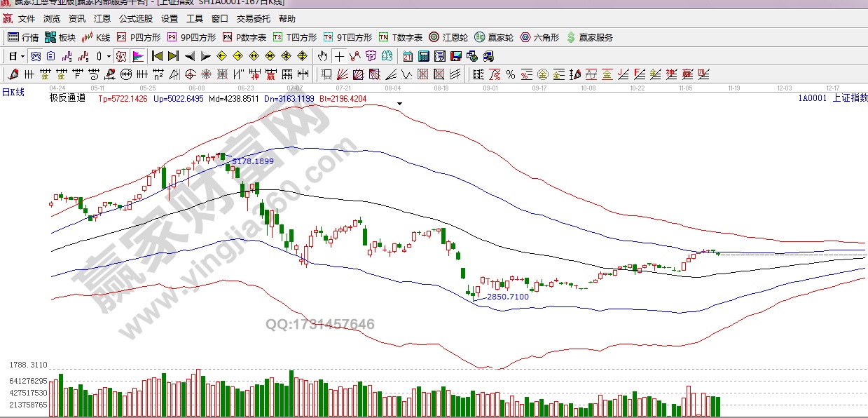Expand the 日 period dropdown arrow

[22, 56]
